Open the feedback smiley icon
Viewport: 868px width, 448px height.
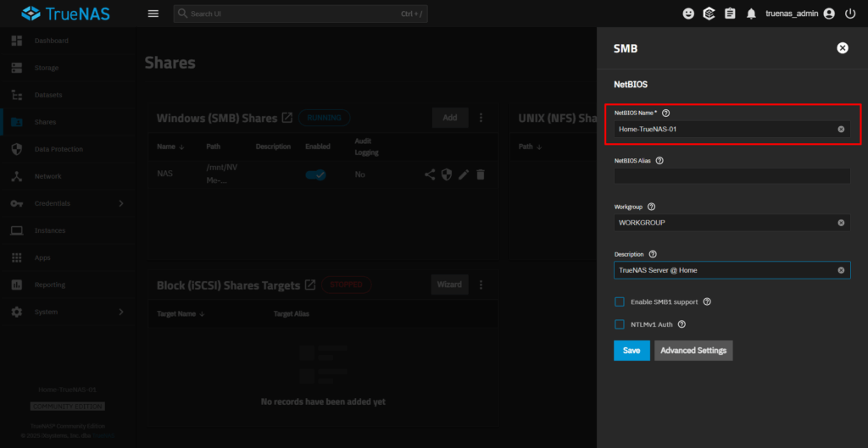(x=688, y=14)
